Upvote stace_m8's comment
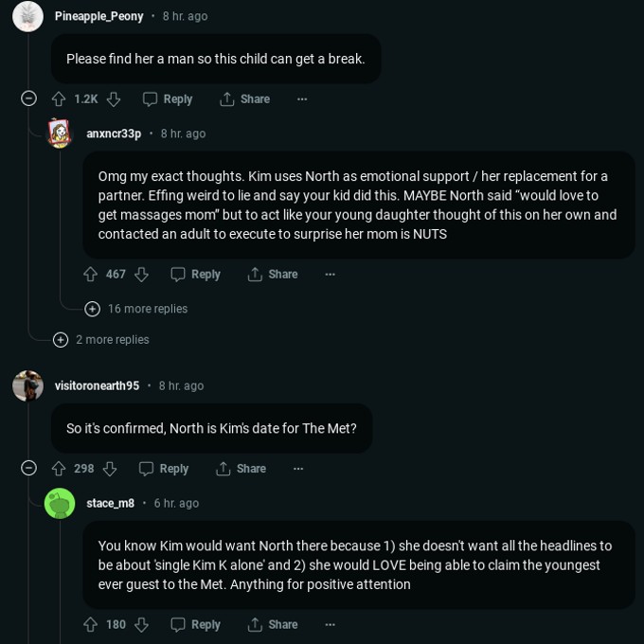The width and height of the screenshot is (644, 644). (91, 625)
